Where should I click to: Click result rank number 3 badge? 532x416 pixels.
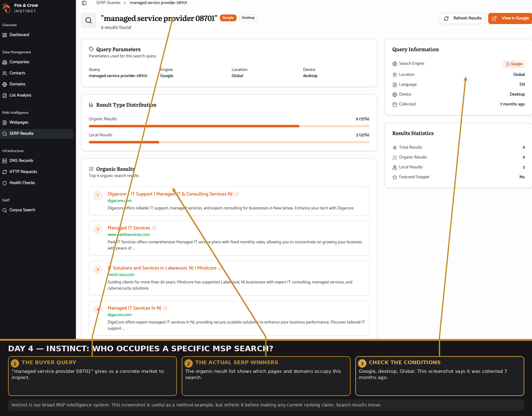[x=98, y=270]
